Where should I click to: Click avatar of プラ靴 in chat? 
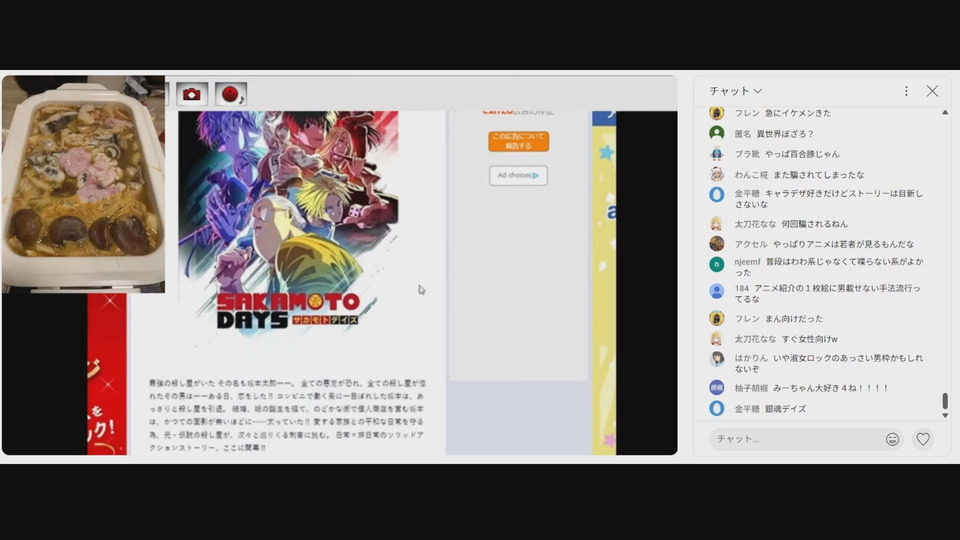click(717, 154)
